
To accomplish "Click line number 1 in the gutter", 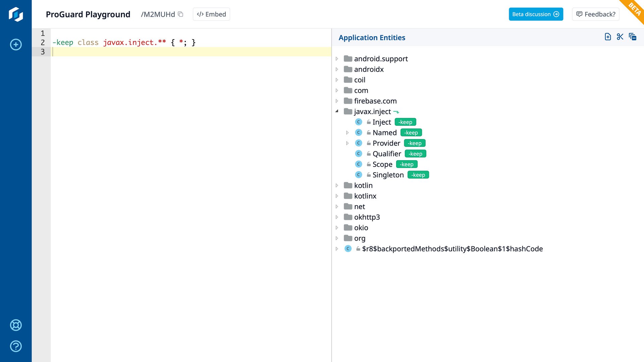I will 43,33.
